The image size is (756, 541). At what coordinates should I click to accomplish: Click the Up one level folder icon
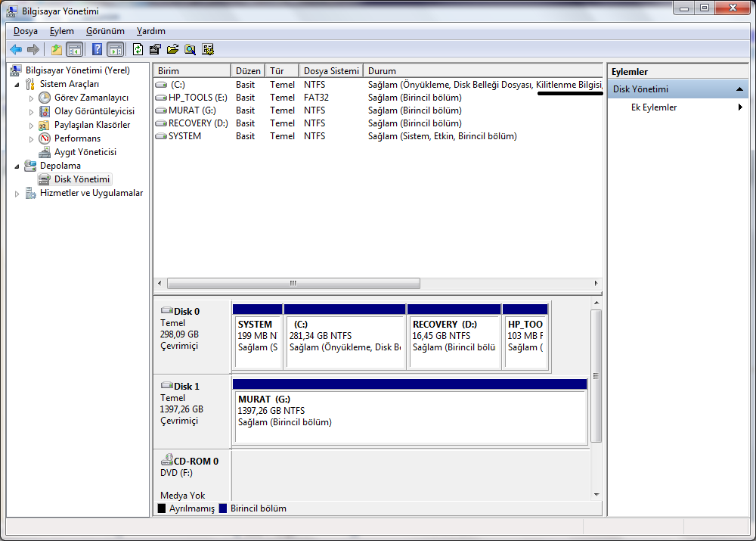coord(57,49)
